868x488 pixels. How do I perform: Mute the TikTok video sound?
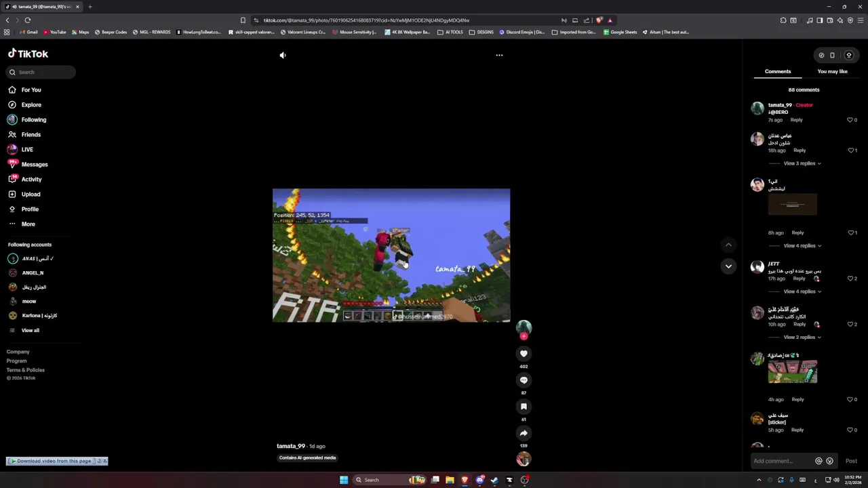(x=283, y=55)
